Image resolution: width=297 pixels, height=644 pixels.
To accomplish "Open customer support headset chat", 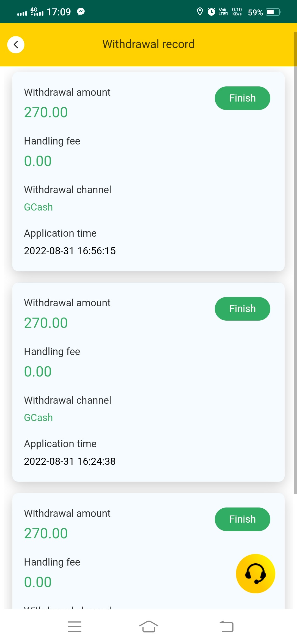I will pos(255,574).
